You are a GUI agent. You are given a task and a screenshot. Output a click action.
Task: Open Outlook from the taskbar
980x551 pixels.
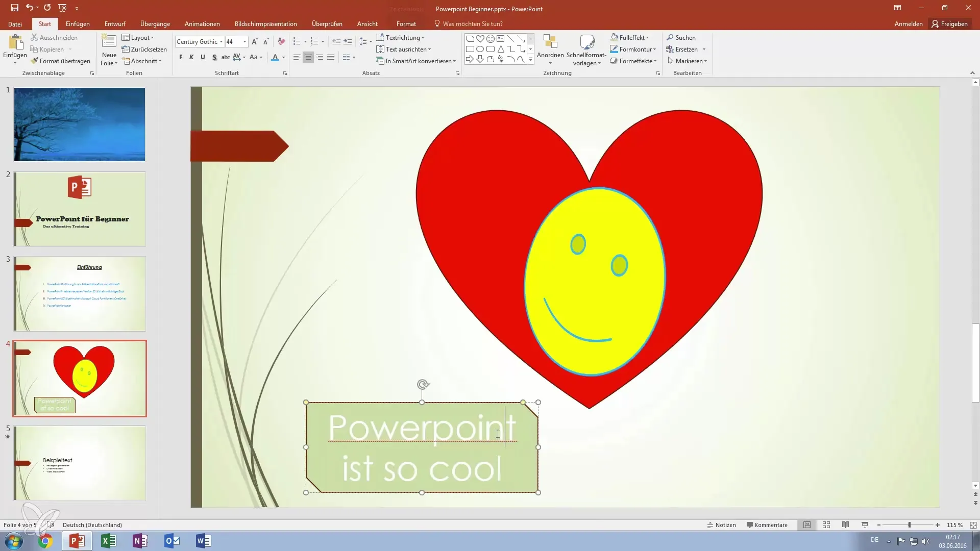point(172,541)
